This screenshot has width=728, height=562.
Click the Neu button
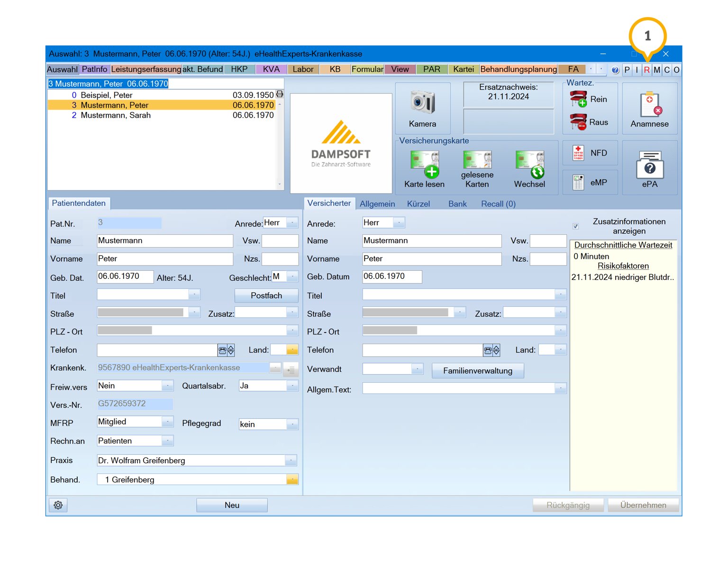[x=232, y=505]
